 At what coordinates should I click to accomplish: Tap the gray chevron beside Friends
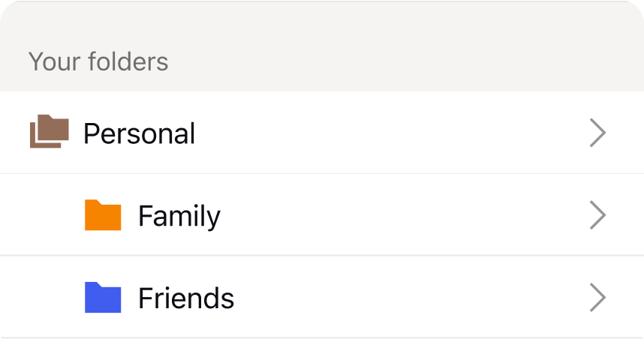(597, 298)
